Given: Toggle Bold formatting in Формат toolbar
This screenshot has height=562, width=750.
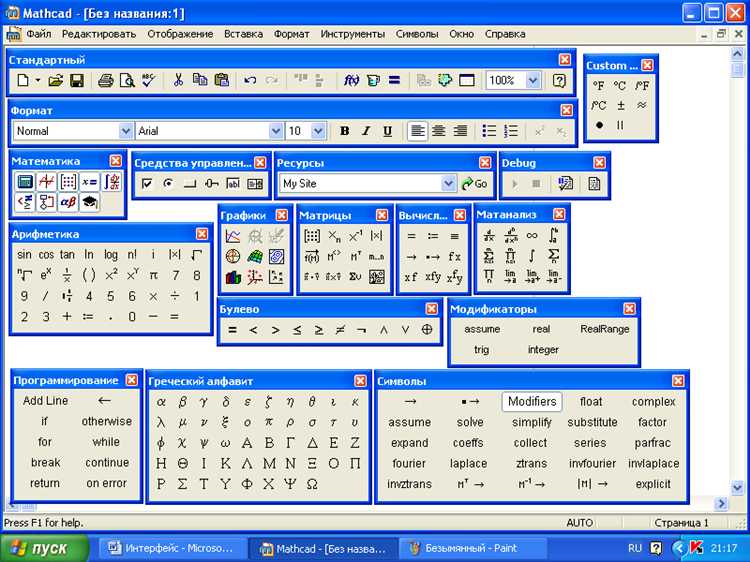Looking at the screenshot, I should click(x=344, y=131).
